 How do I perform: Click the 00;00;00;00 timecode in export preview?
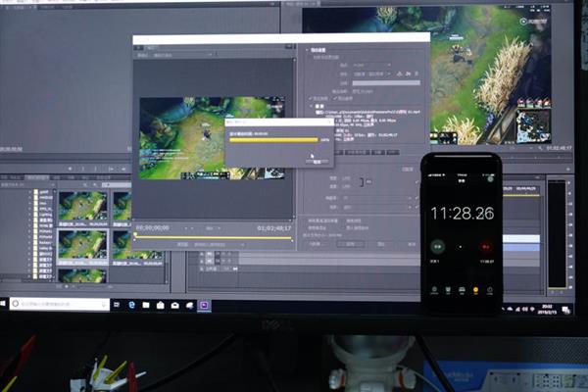coord(152,227)
